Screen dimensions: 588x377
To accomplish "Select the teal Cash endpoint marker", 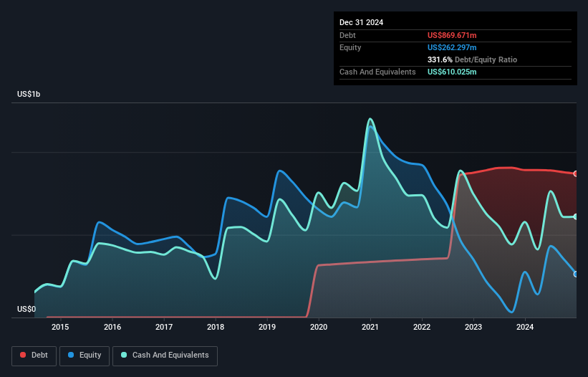I will [576, 217].
